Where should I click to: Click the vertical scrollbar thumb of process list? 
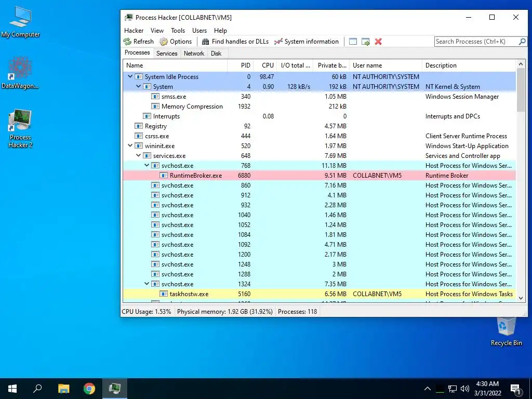coord(521,90)
